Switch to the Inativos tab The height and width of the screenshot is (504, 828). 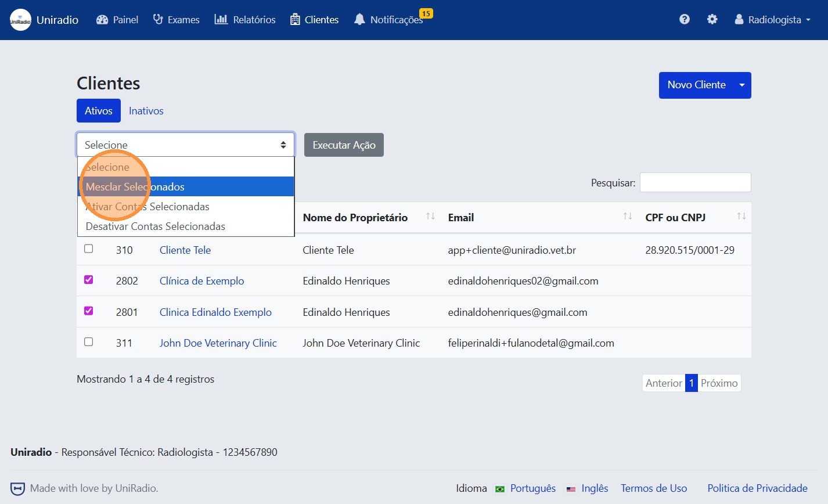point(146,111)
